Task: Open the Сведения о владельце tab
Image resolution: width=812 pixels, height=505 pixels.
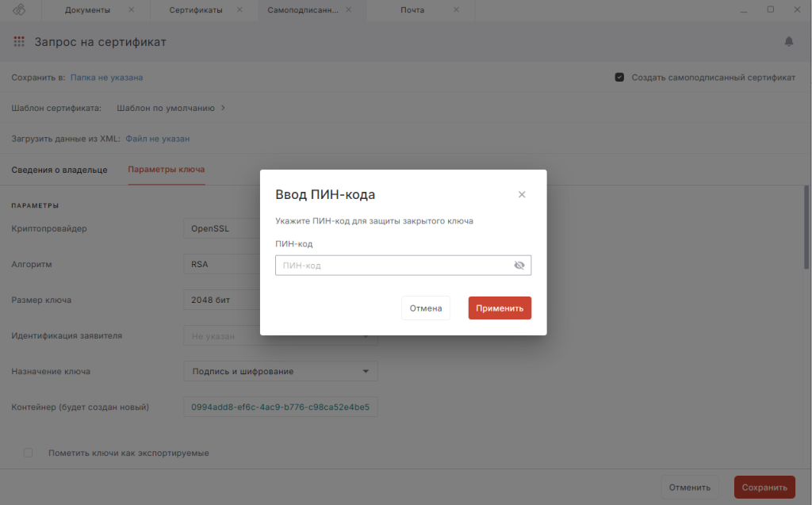Action: [x=59, y=170]
